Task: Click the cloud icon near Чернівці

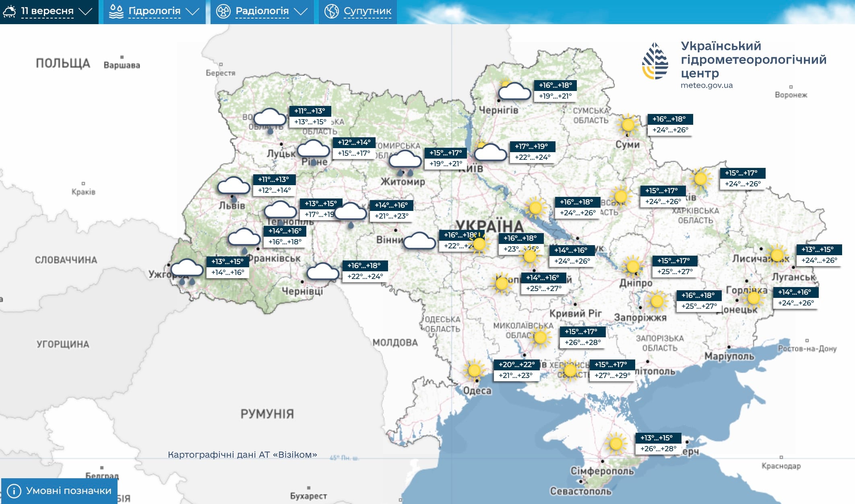Action: (323, 272)
